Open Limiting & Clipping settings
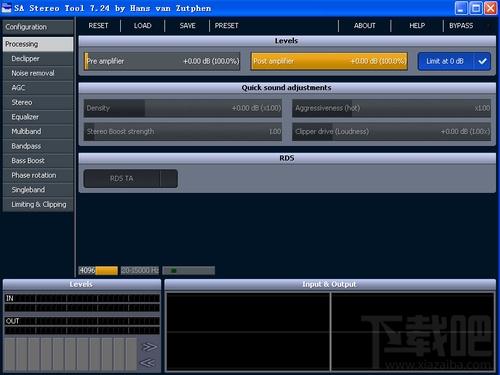Screen dimensions: 500x375 [x=38, y=204]
